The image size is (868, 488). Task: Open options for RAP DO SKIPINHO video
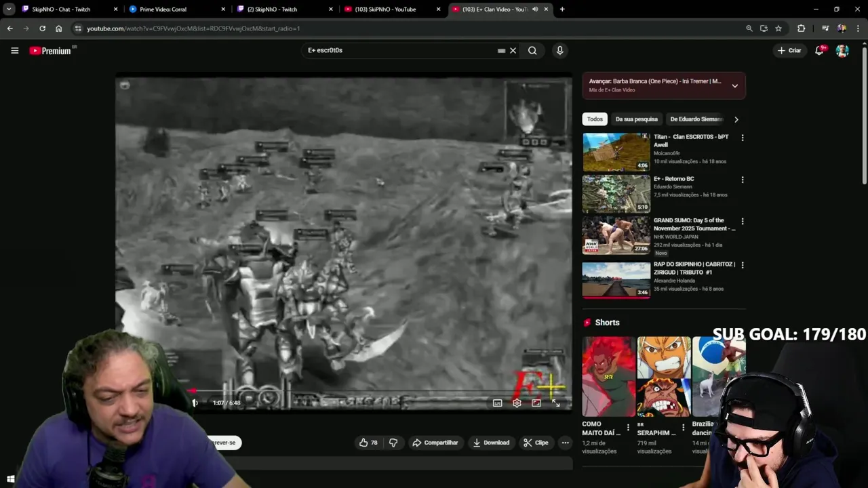(x=742, y=265)
